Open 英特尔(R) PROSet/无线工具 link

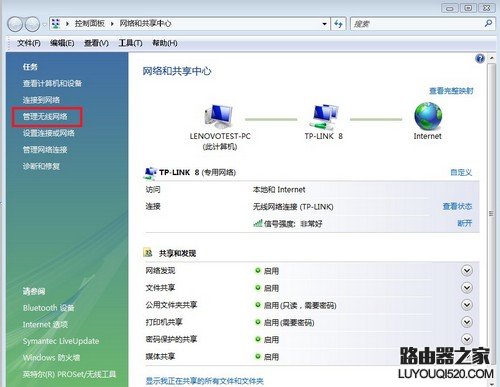pyautogui.click(x=69, y=374)
